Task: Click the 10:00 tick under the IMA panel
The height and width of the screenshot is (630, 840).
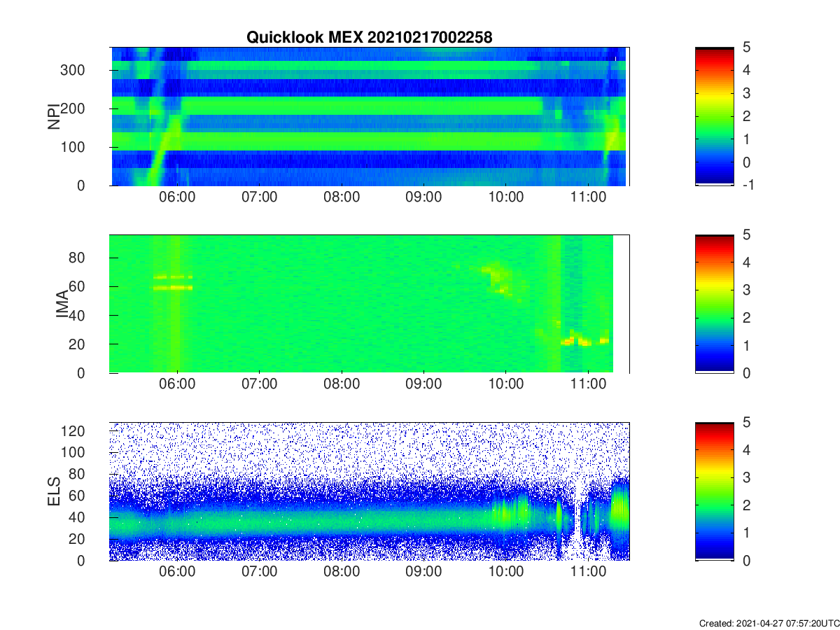Action: [506, 385]
